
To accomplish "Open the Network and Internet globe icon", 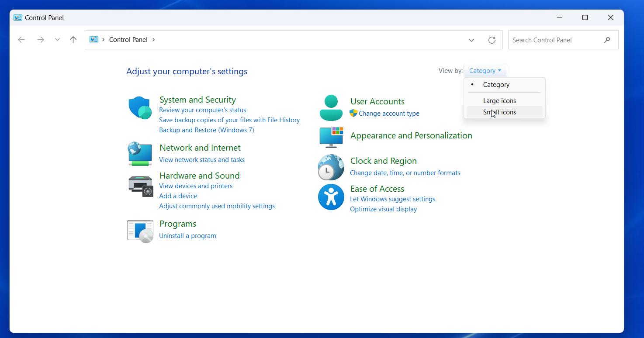I will coord(140,153).
